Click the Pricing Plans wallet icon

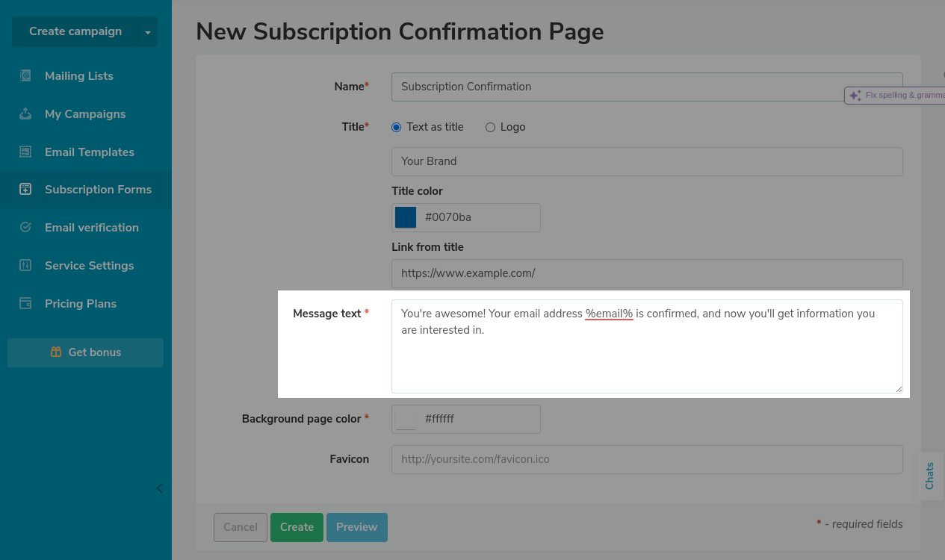25,303
